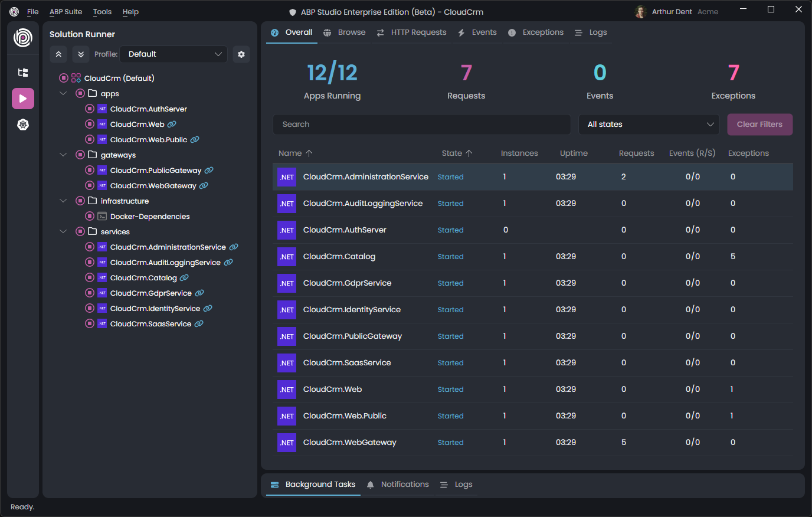Image resolution: width=812 pixels, height=517 pixels.
Task: Click the expand all double-chevron down icon
Action: (81, 54)
